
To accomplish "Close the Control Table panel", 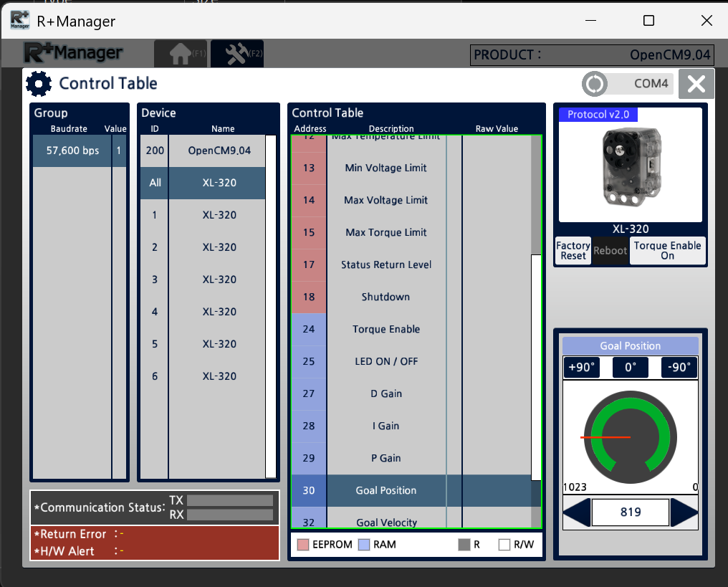I will click(696, 84).
